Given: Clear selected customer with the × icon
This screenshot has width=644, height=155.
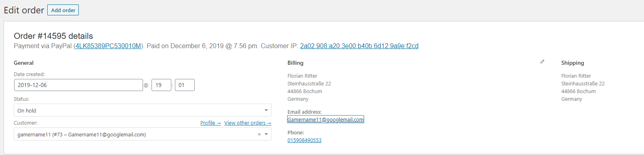Looking at the screenshot, I should pos(259,134).
